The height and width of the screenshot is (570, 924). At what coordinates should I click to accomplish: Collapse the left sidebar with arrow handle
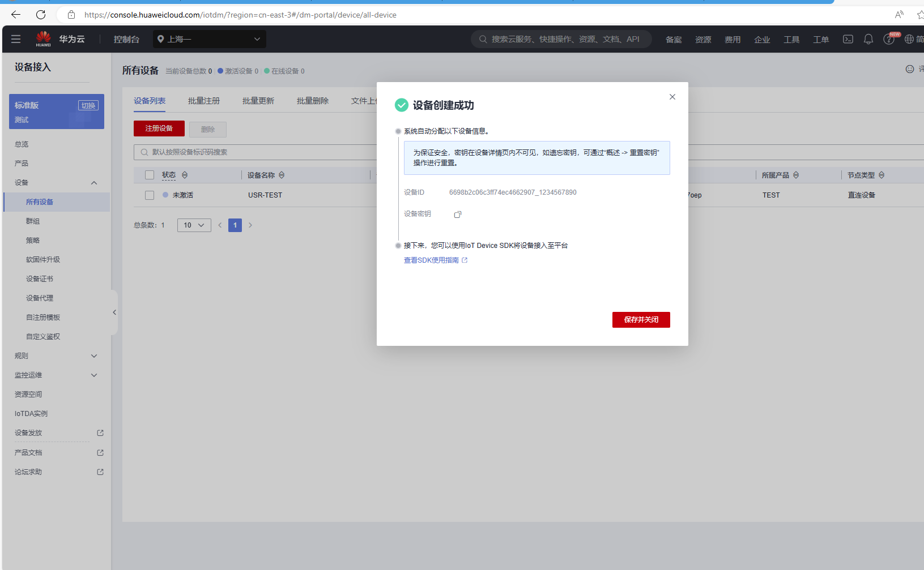click(114, 312)
